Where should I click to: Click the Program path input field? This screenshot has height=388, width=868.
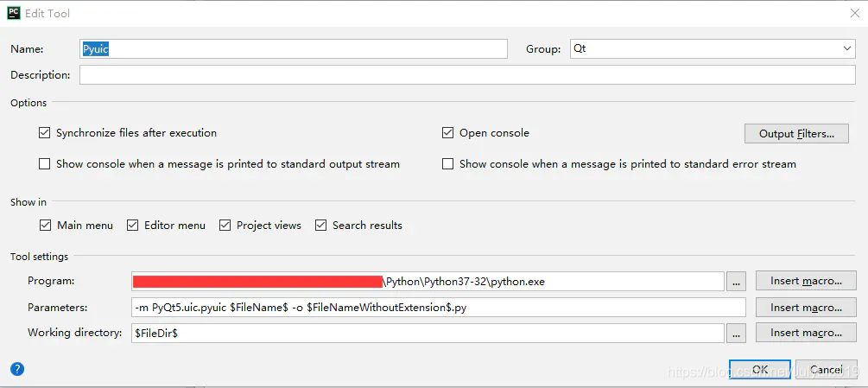pos(428,281)
